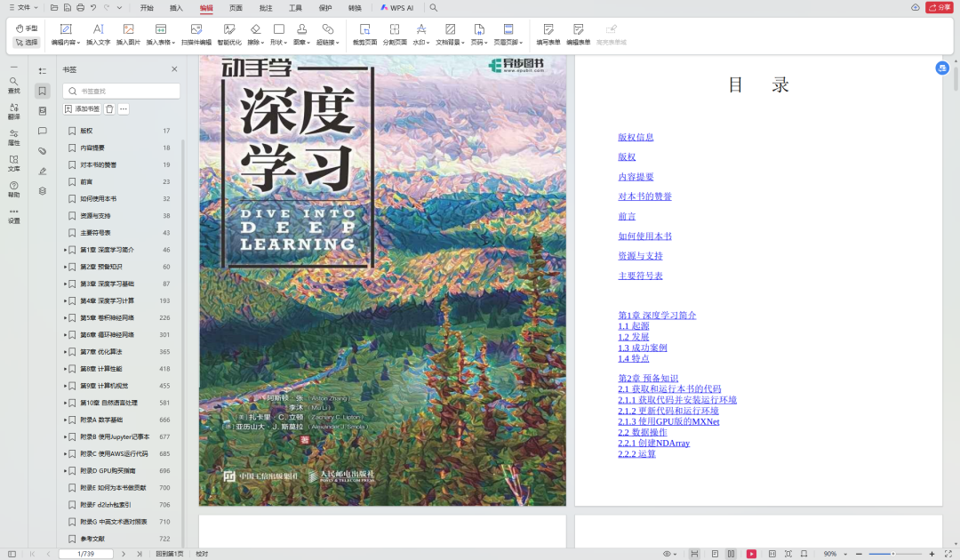Delete bookmark with the trash icon
960x560 pixels.
pyautogui.click(x=109, y=109)
